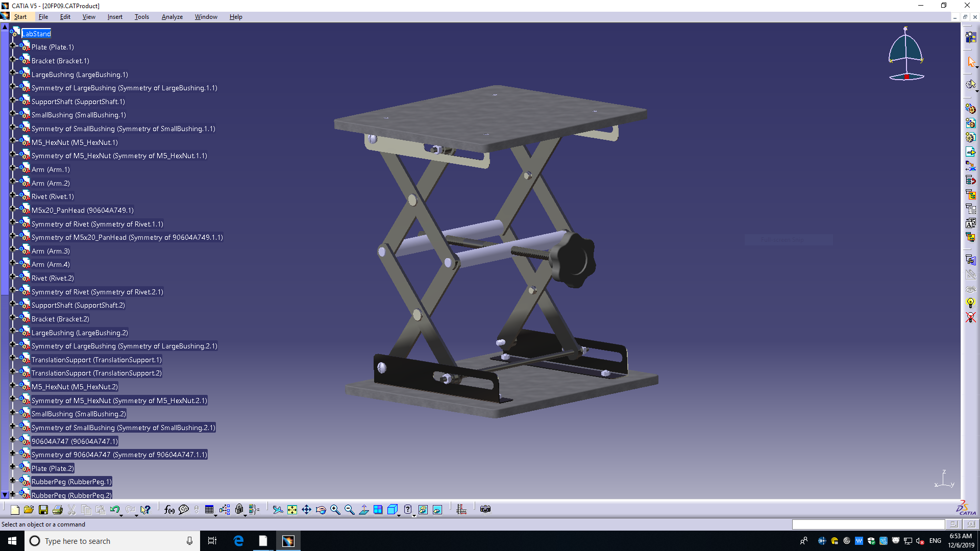Click the Capture camera icon
Screen dimensions: 980x551
point(485,509)
